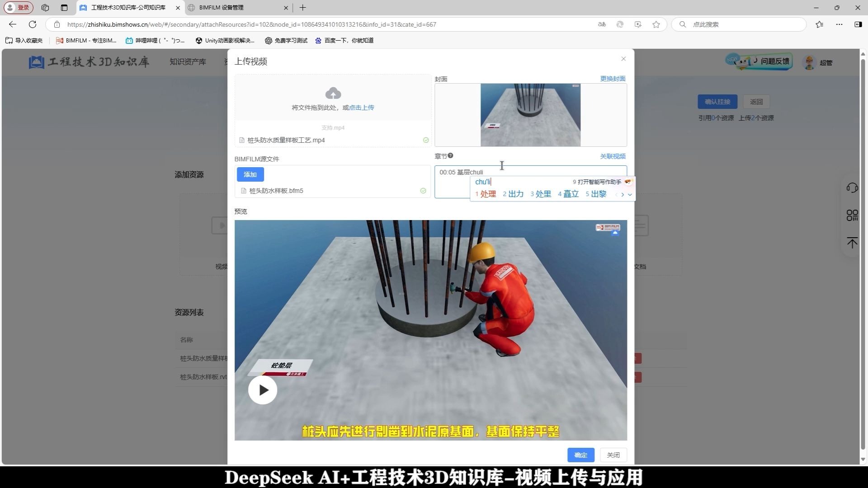The image size is (868, 488).
Task: Switch to BIMFILM 设备管理 tab
Action: coord(222,8)
